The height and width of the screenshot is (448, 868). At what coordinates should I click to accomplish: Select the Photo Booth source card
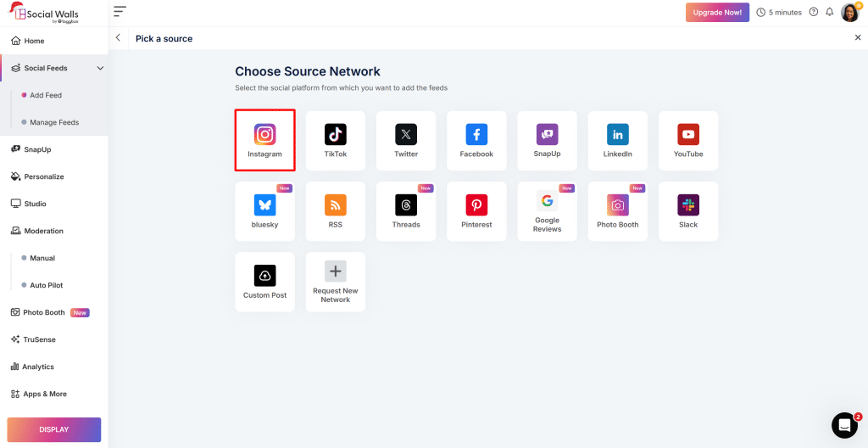tap(618, 211)
